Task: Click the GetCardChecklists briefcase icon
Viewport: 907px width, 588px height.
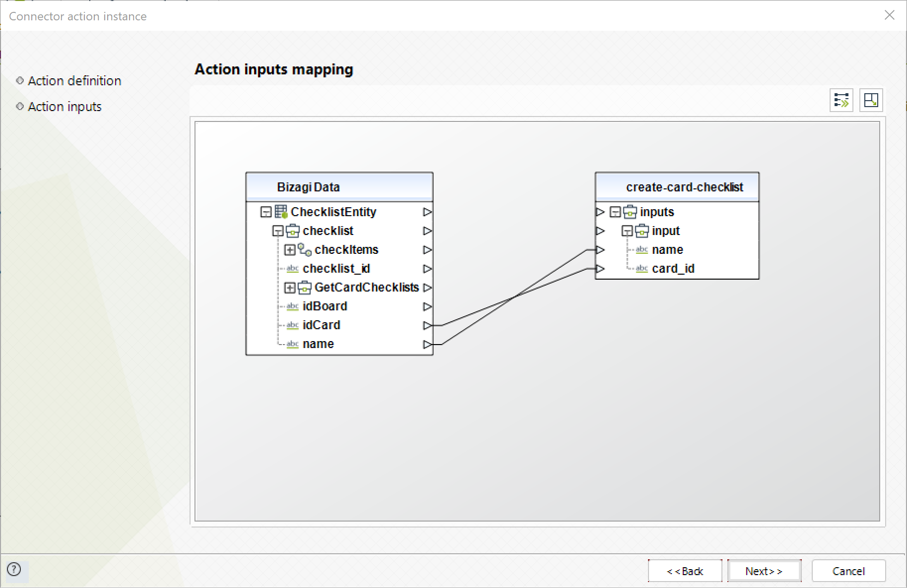Action: [305, 287]
